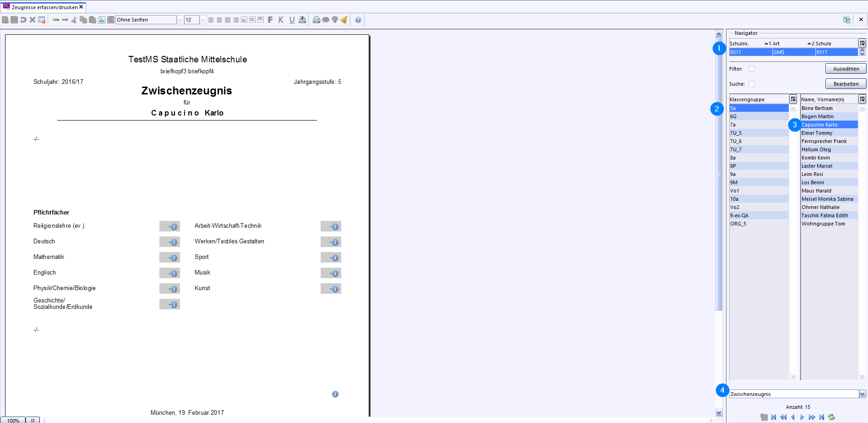Viewport: 868px width, 423px height.
Task: Click the Zeugnisse erfassen/drucken tab
Action: tap(43, 7)
